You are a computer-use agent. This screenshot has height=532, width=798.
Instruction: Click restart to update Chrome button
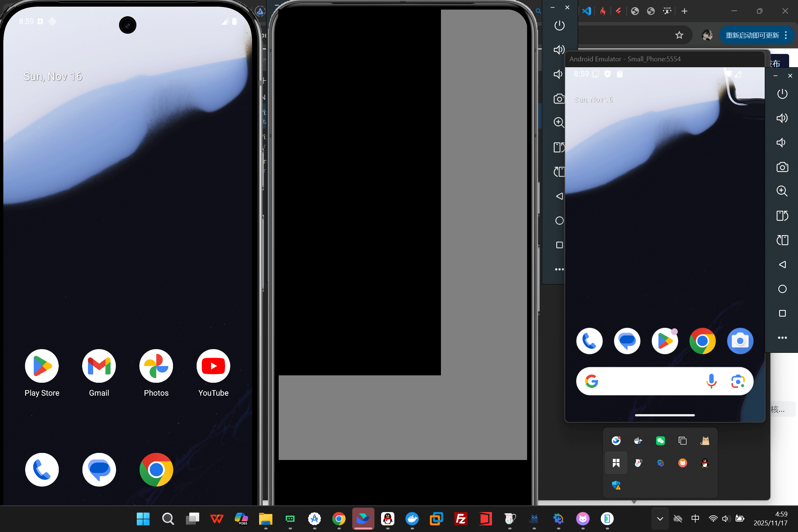pos(752,35)
